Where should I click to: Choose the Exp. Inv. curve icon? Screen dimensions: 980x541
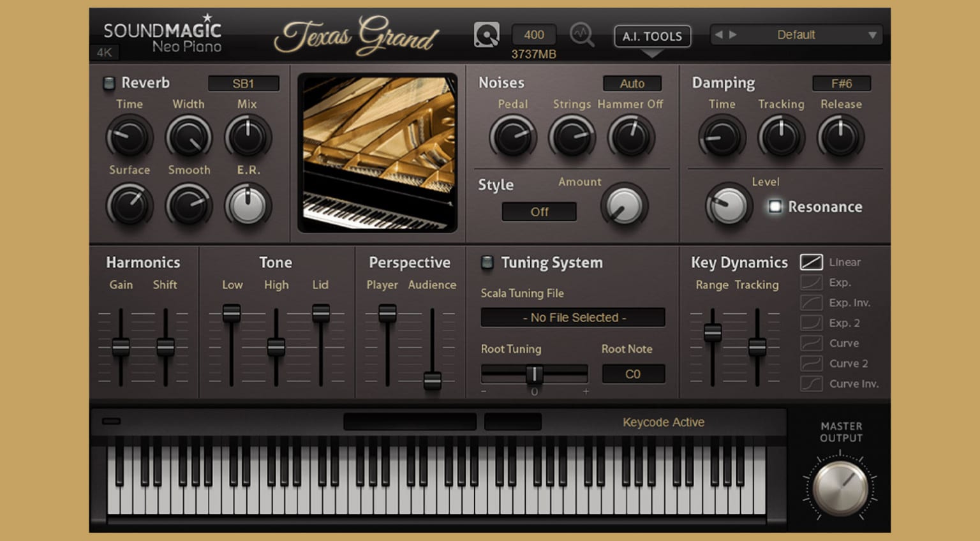point(811,302)
